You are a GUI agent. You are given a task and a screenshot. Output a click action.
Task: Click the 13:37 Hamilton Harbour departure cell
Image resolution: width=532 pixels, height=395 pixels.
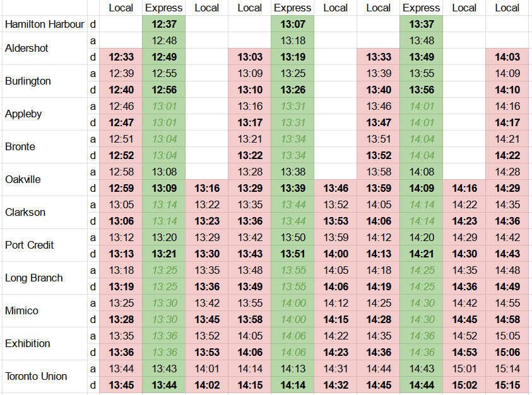421,24
